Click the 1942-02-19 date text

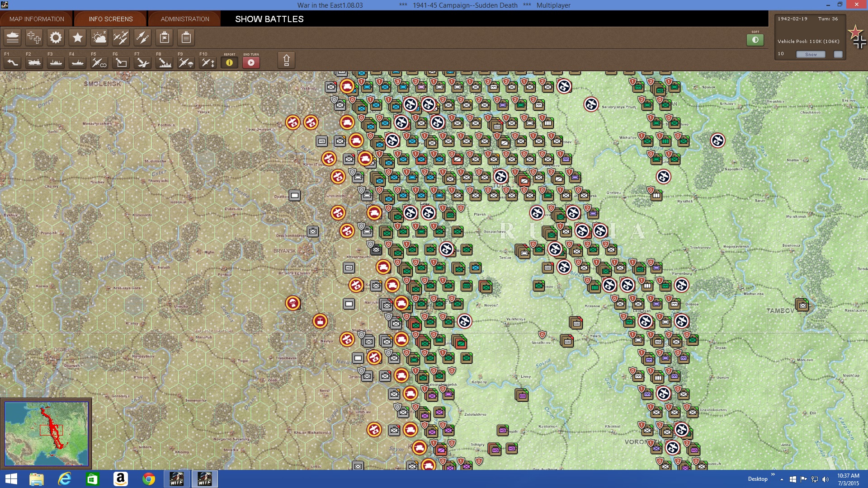(x=792, y=19)
